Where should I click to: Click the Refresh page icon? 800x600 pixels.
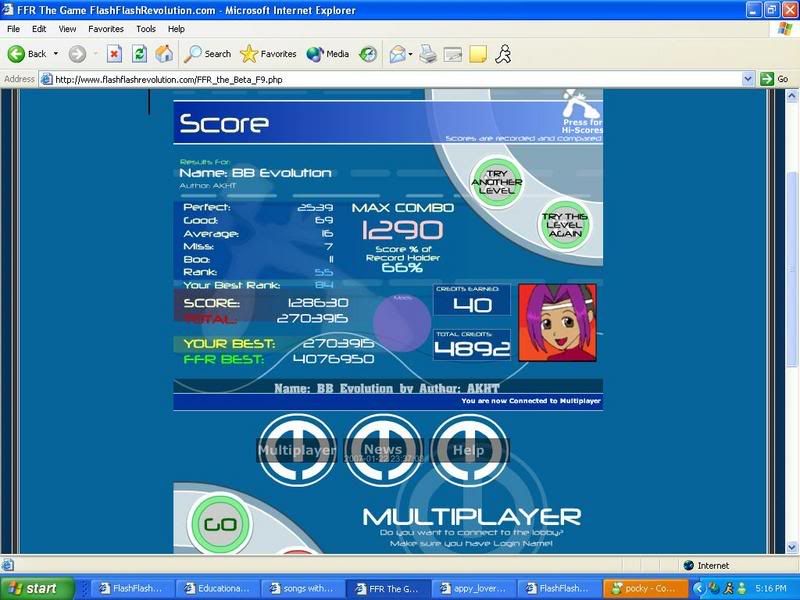(139, 54)
